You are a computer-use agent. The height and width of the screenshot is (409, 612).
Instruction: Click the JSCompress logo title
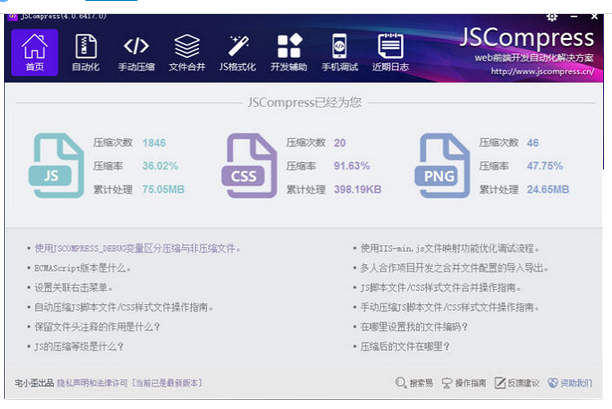[x=527, y=38]
